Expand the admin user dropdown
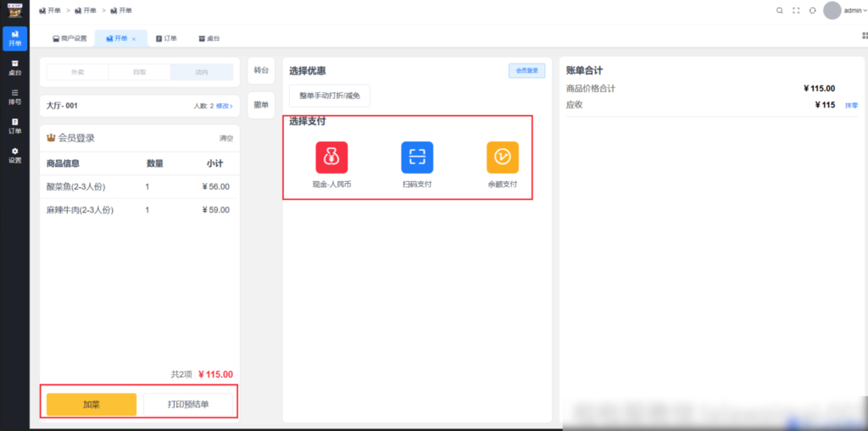The image size is (868, 431). click(843, 11)
